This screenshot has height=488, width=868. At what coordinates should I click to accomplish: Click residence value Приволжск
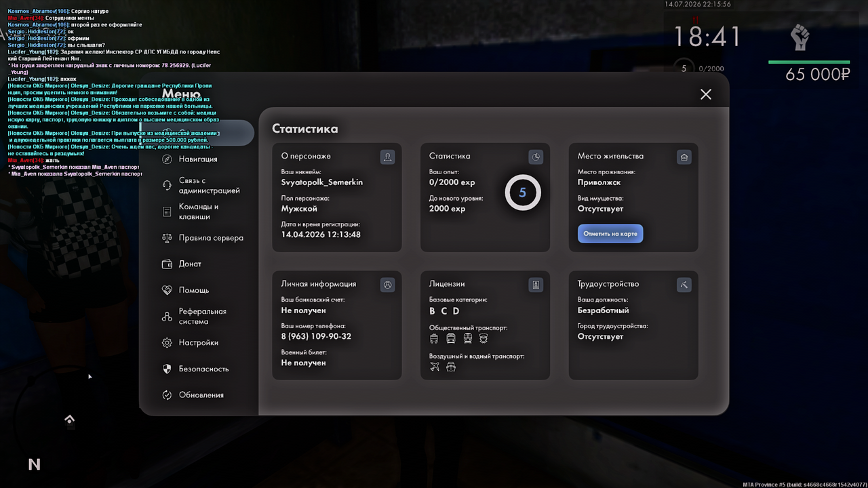[x=599, y=182]
